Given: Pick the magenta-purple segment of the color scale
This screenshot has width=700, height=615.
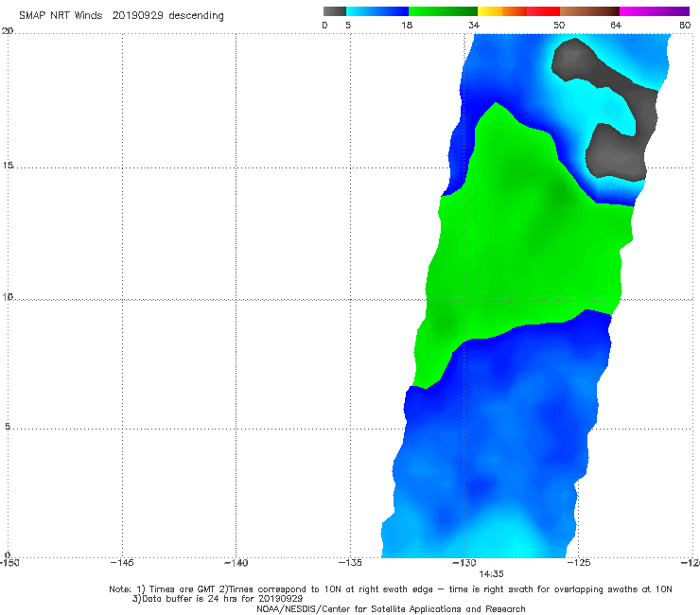Looking at the screenshot, I should coord(655,11).
